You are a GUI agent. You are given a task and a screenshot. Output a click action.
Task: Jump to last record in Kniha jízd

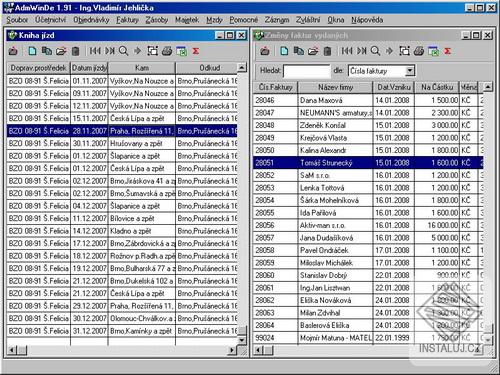(110, 51)
